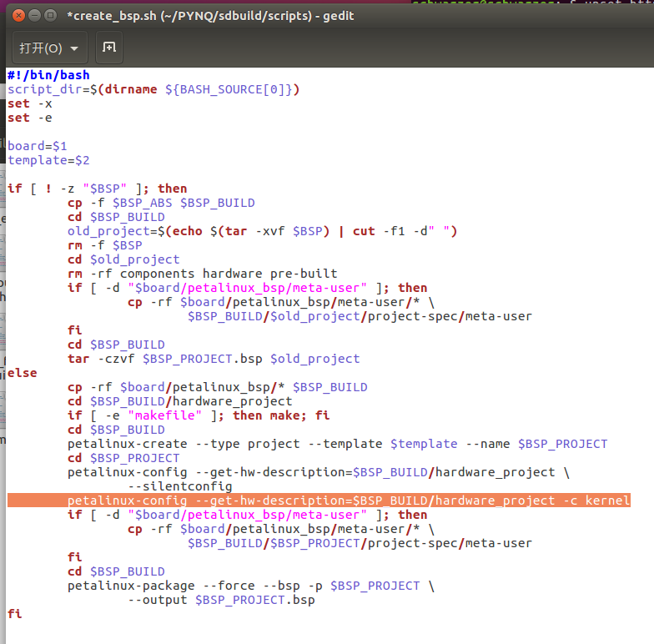654x644 pixels.
Task: Click the 'board=$1' line
Action: click(x=37, y=147)
